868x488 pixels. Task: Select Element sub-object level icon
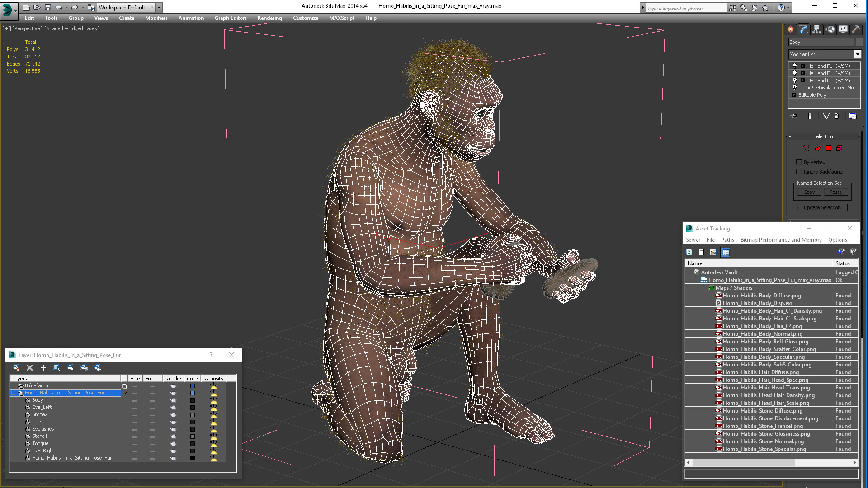point(840,148)
